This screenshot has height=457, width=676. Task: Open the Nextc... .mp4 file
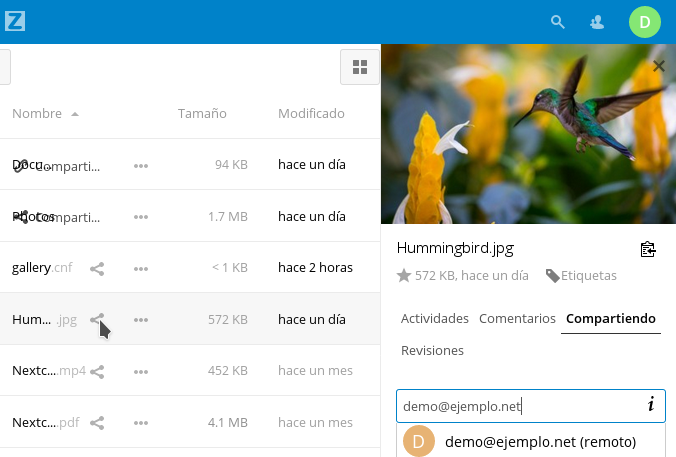[x=49, y=371]
